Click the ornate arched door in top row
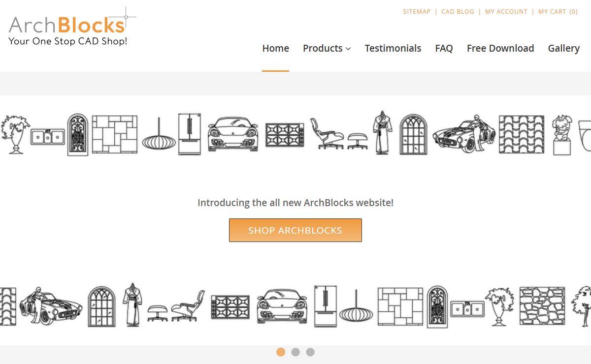 78,135
